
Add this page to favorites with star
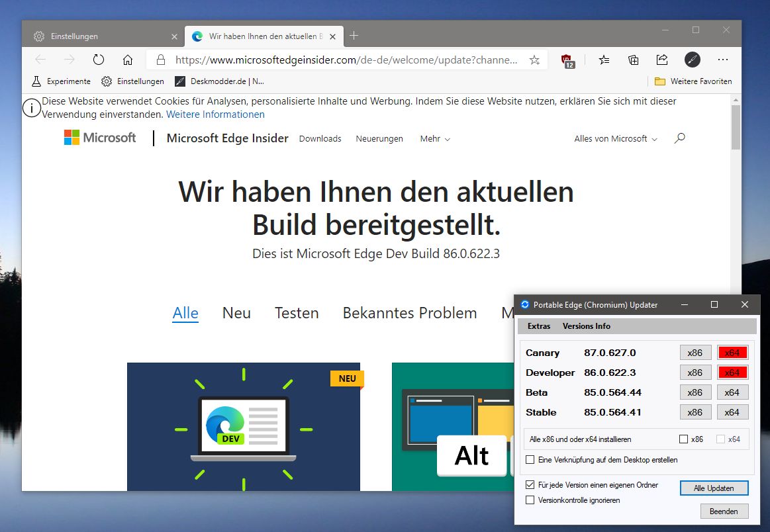(534, 60)
